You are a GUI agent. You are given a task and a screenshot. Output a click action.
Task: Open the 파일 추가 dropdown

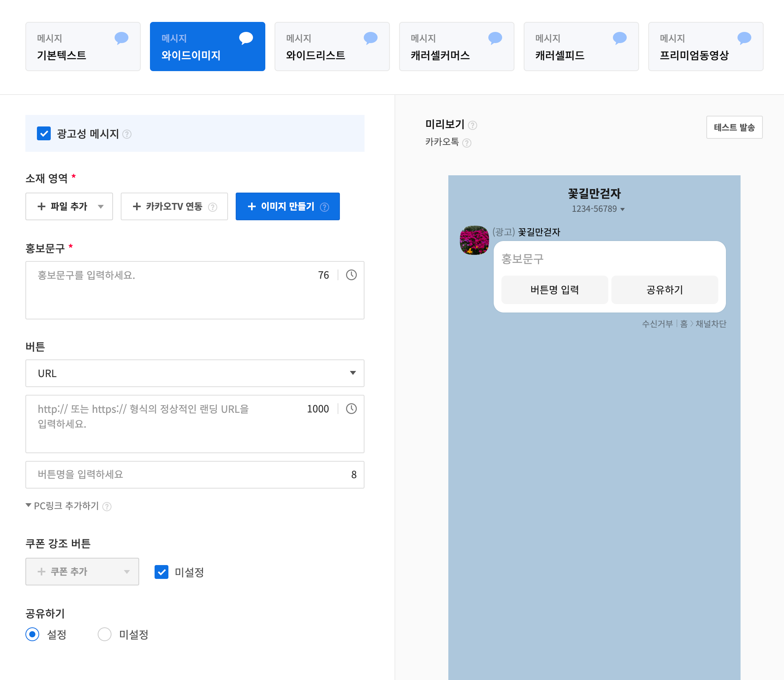pos(69,206)
